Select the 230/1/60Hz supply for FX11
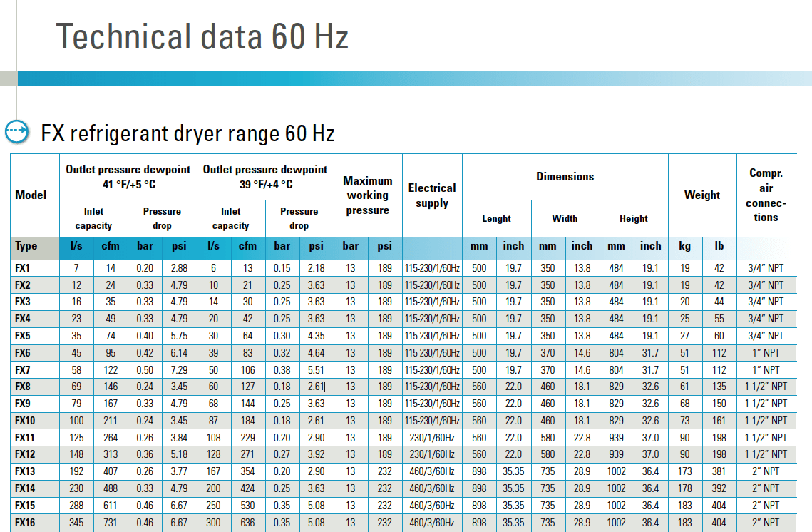The width and height of the screenshot is (812, 532). pos(432,438)
